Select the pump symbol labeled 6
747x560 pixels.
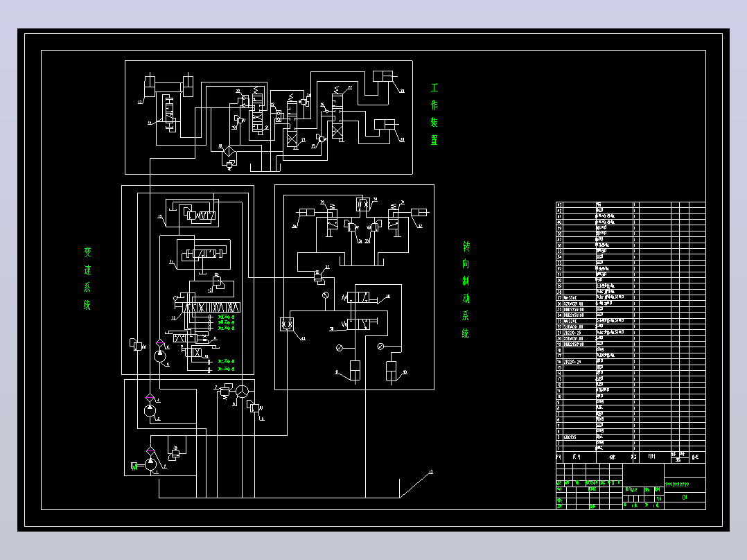160,356
